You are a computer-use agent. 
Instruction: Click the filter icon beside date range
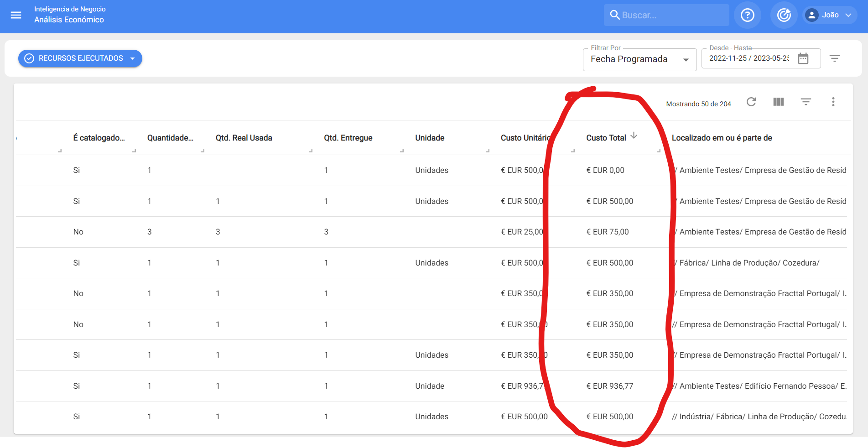coord(834,58)
